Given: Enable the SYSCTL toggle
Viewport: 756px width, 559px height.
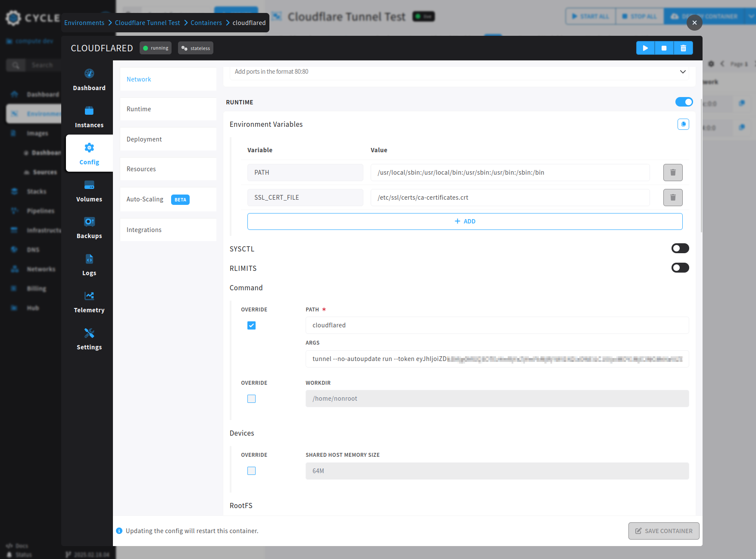Looking at the screenshot, I should pyautogui.click(x=680, y=248).
